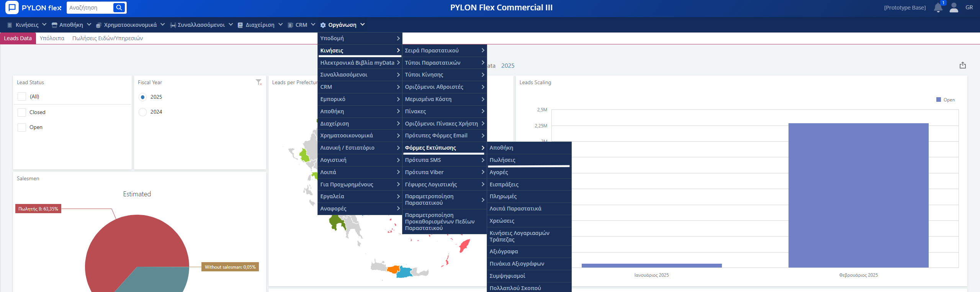Choose Τύποι Παραστατικών submenu item
This screenshot has height=292, width=980.
(444, 63)
